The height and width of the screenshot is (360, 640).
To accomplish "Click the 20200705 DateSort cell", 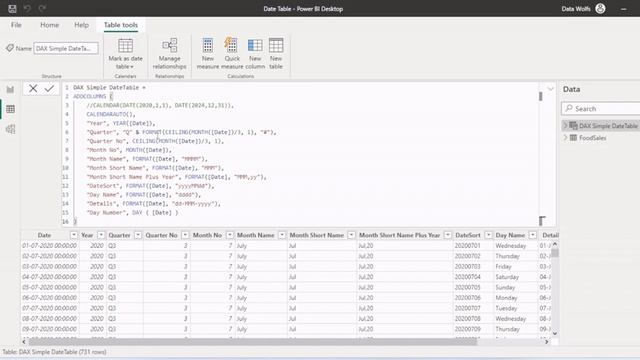I will pos(468,287).
